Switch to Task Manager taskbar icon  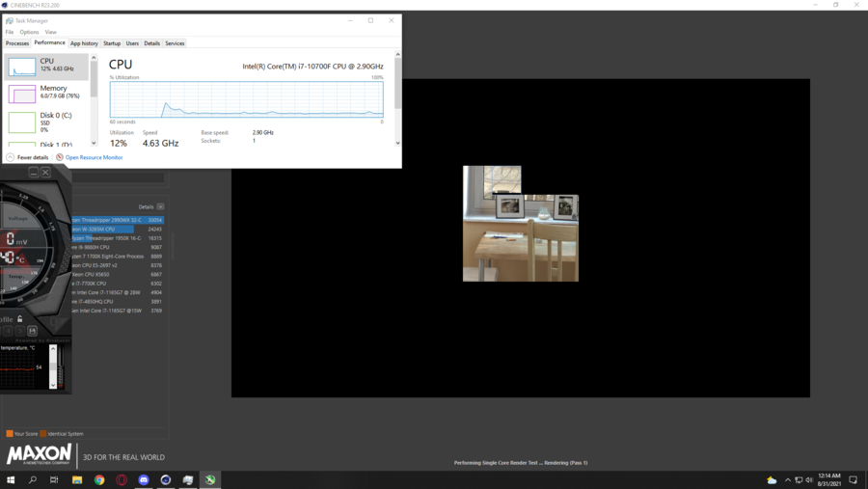(188, 479)
